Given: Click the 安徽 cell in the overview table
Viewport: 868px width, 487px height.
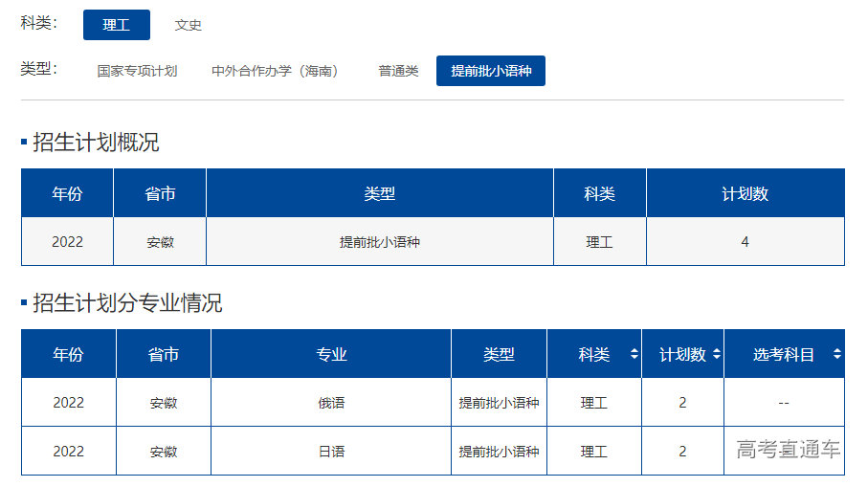Looking at the screenshot, I should pyautogui.click(x=160, y=242).
